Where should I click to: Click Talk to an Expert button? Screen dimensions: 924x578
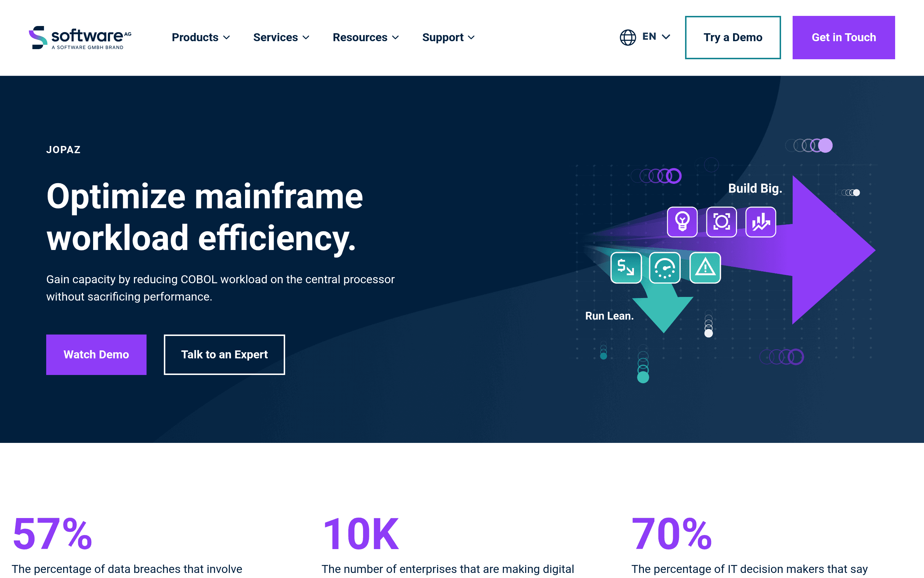coord(225,355)
